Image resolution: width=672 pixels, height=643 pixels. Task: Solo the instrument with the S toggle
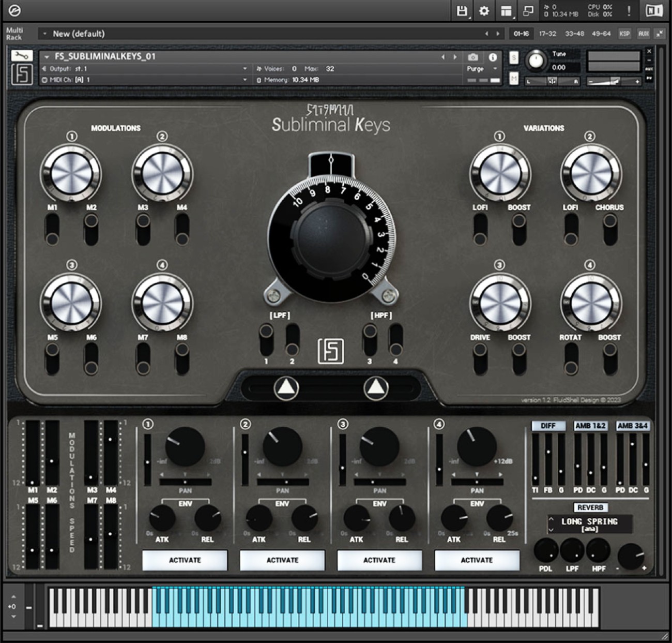513,58
